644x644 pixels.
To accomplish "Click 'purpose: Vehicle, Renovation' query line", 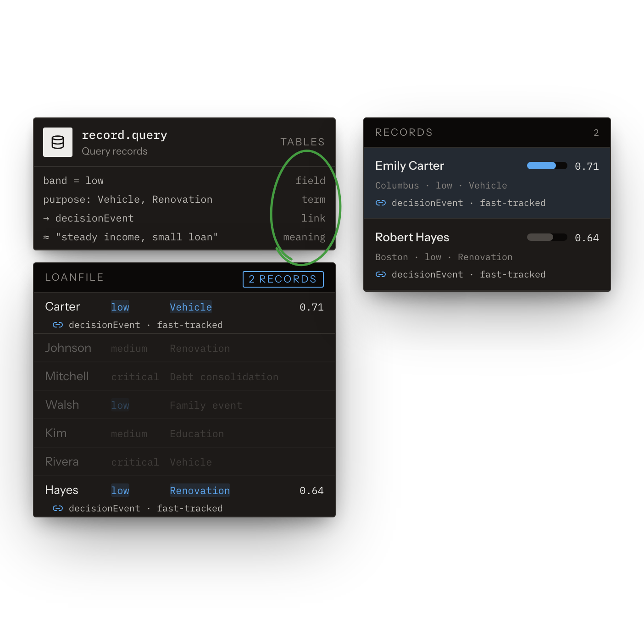I will (128, 200).
